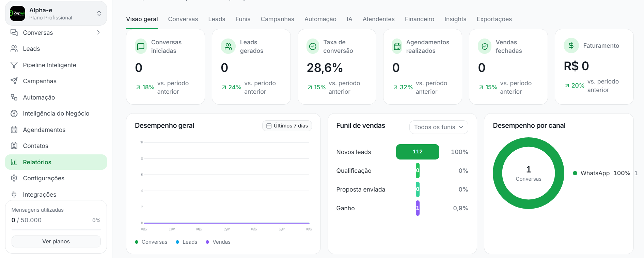Click the 32% Agendamentos growth indicator
The image size is (644, 258).
tap(403, 87)
